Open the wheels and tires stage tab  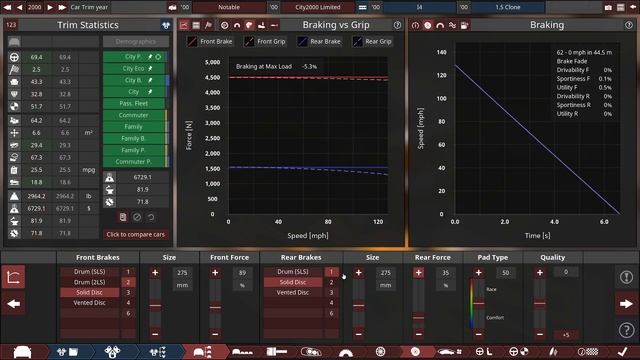(x=380, y=351)
